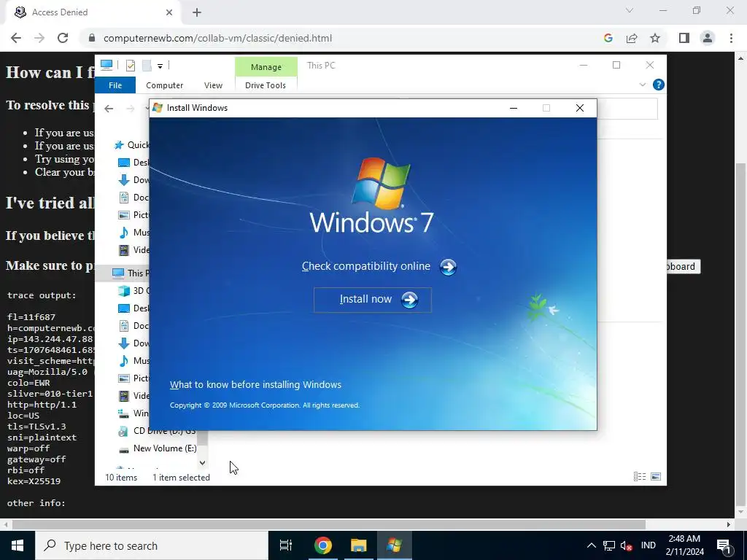Open Check compatibility online link
The image size is (747, 560).
[x=366, y=266]
